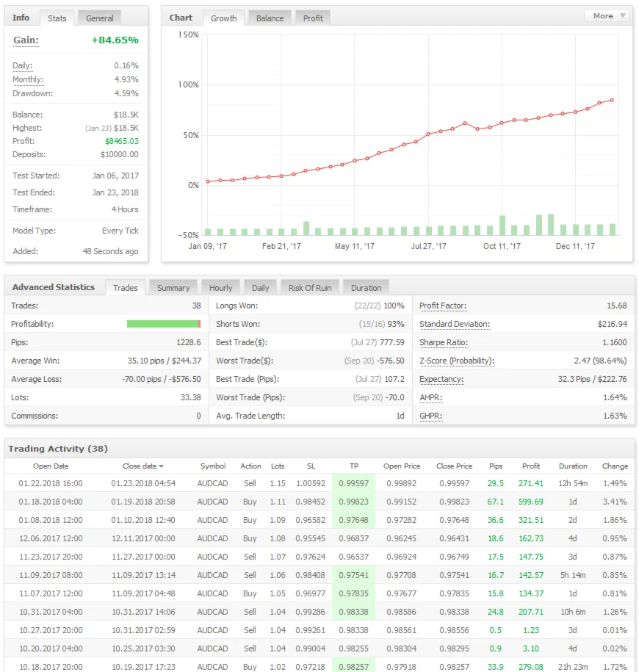Screen dimensions: 639x672
Task: Click the green Profitability bar
Action: pos(163,324)
